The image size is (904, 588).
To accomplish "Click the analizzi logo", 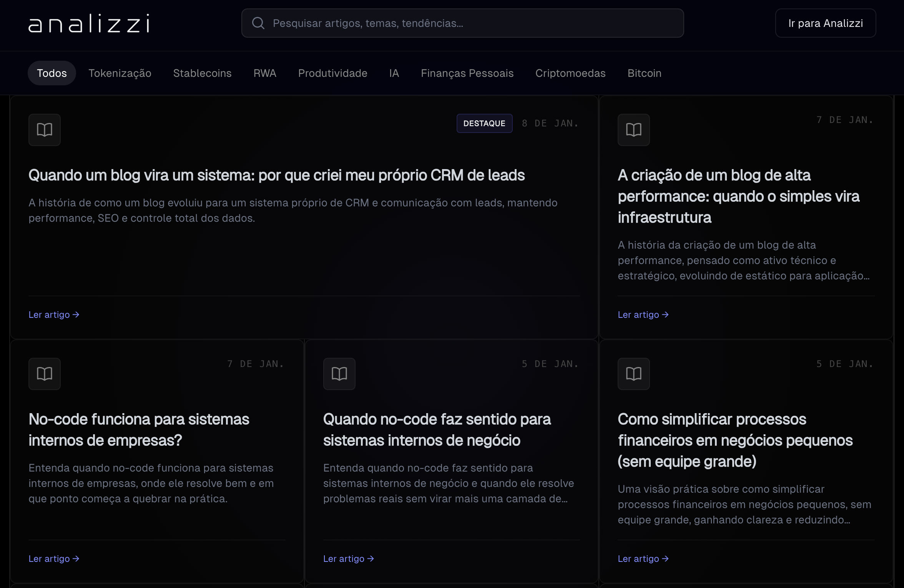I will (x=89, y=23).
